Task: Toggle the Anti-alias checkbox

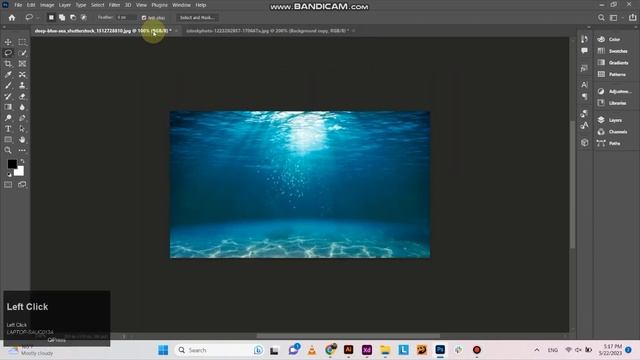Action: [144, 18]
